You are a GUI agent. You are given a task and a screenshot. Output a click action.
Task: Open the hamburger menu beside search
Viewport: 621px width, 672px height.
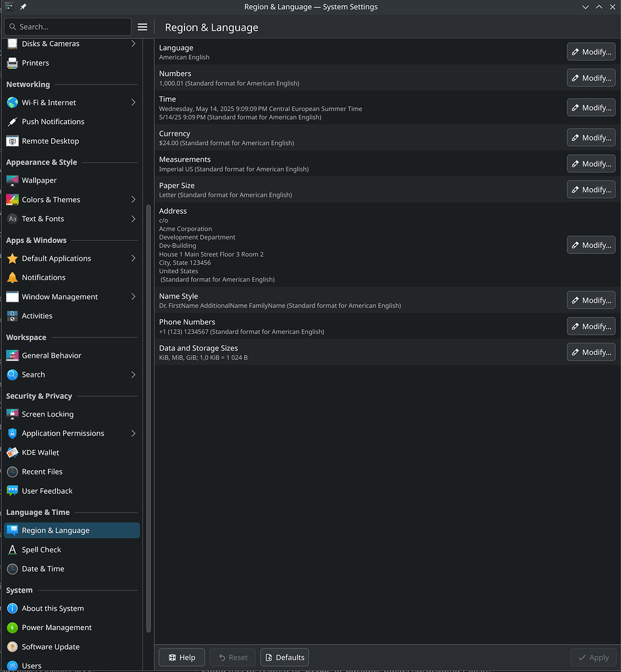142,27
